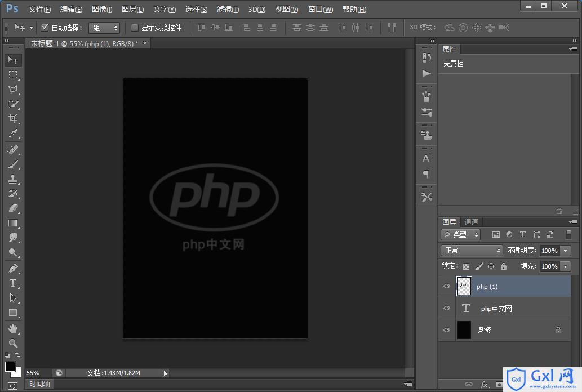
Task: Toggle lock position
Action: point(491,266)
